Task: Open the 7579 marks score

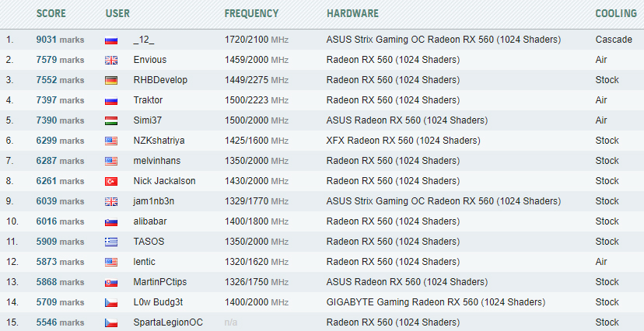Action: coord(60,60)
